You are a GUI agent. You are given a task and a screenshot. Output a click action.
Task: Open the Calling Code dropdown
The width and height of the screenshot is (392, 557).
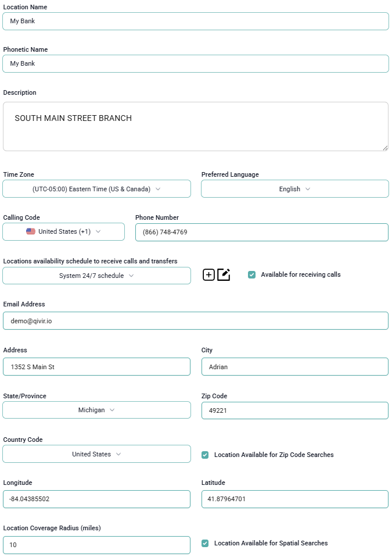pyautogui.click(x=63, y=231)
